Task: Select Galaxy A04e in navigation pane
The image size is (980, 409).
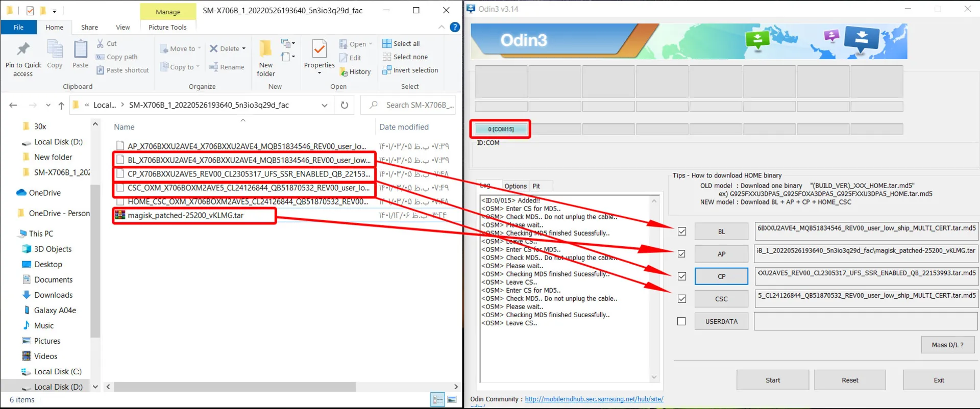Action: pos(55,310)
